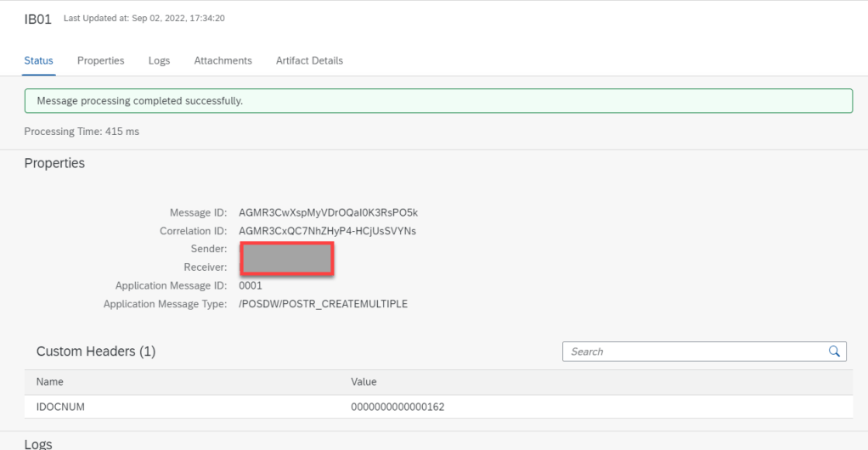Click the Processing Time text
Viewport: 868px width, 450px height.
click(82, 132)
